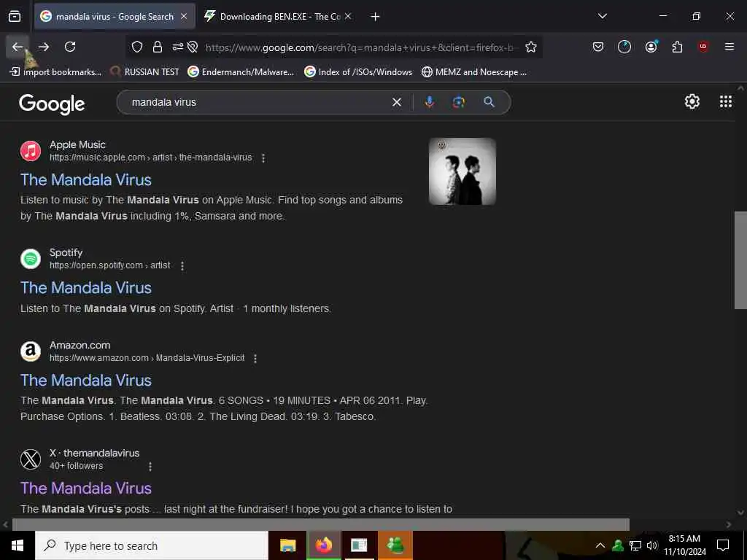This screenshot has height=560, width=747.
Task: Clear the search query with the X
Action: pos(396,102)
